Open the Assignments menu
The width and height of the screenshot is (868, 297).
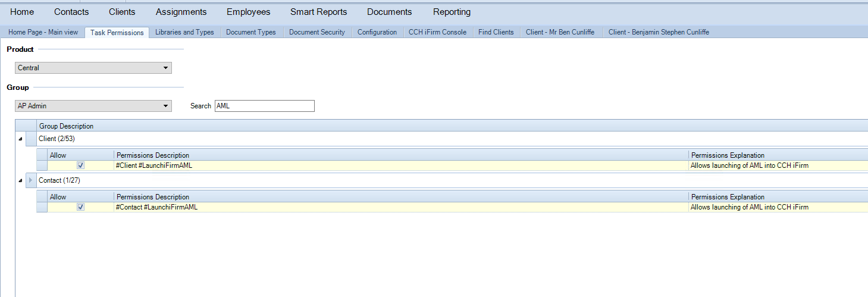pos(181,12)
